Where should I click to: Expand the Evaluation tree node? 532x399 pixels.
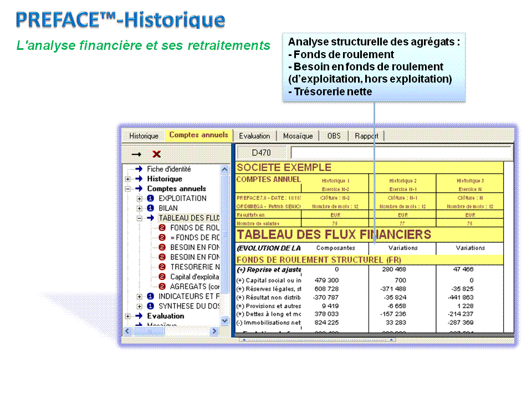127,316
